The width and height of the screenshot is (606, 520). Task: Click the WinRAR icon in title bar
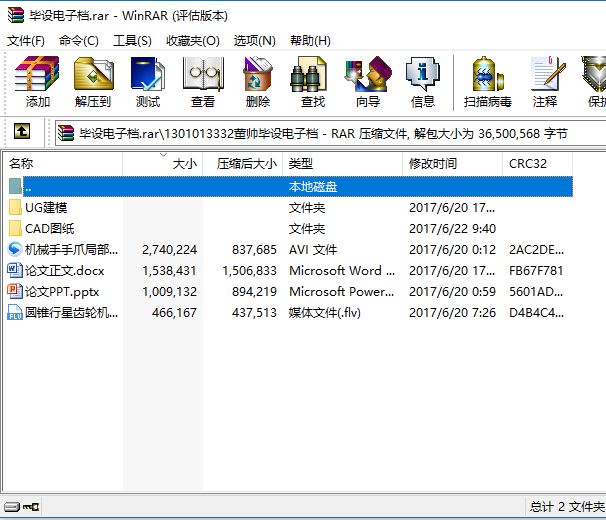tap(15, 15)
